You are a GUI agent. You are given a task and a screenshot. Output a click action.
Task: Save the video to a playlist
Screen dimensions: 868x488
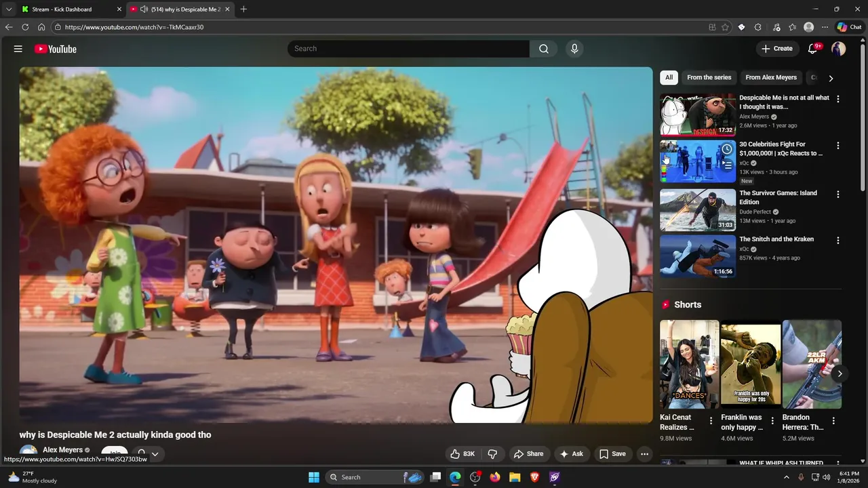[x=612, y=454]
